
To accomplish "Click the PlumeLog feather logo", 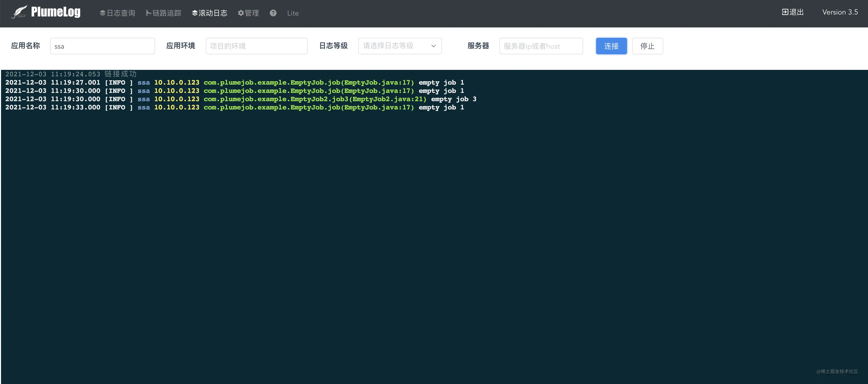I will [x=19, y=12].
